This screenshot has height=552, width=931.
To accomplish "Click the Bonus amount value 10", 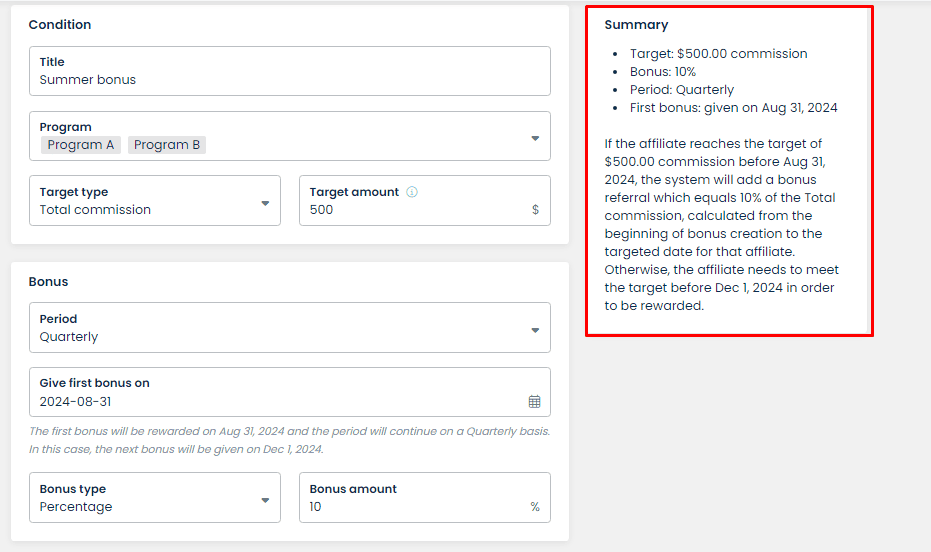I will pyautogui.click(x=315, y=507).
